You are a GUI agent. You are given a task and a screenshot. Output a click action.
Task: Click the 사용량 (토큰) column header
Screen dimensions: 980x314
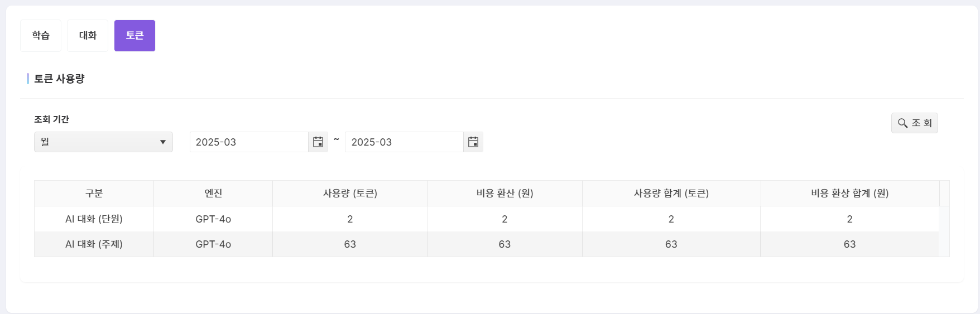(350, 194)
